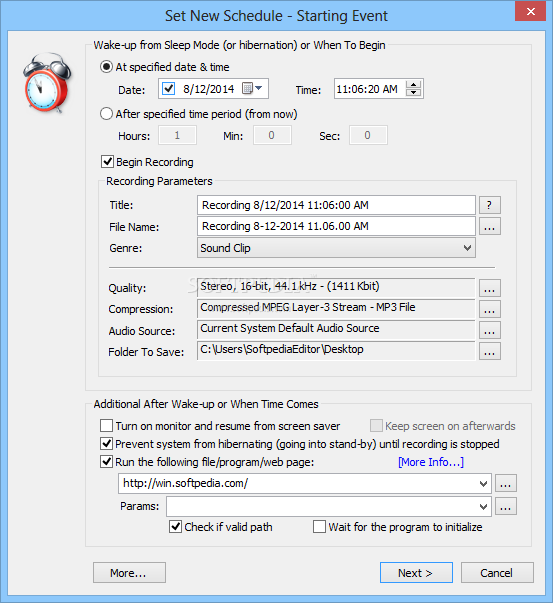Image resolution: width=553 pixels, height=603 pixels.
Task: Expand the Genre Sound Clip dropdown
Action: click(467, 248)
